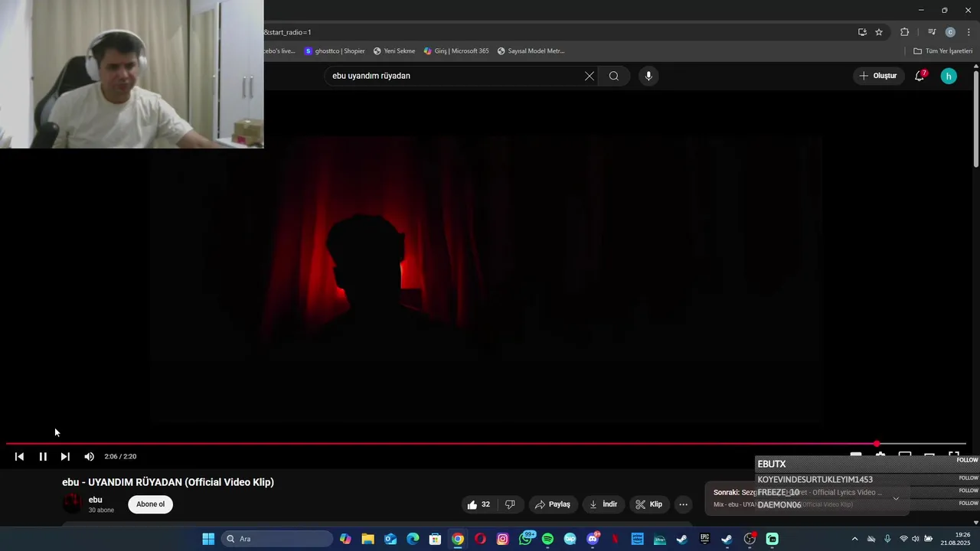Click the taskbar Ara search box
The height and width of the screenshot is (551, 980).
276,539
